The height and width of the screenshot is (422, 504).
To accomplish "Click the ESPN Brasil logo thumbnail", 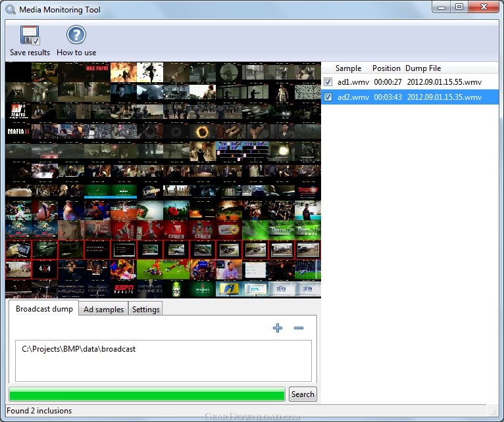I will coord(124,289).
